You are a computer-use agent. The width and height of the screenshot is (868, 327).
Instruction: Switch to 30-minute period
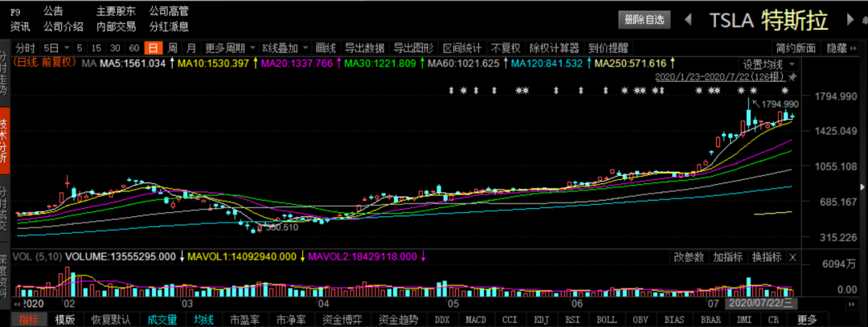pos(116,48)
